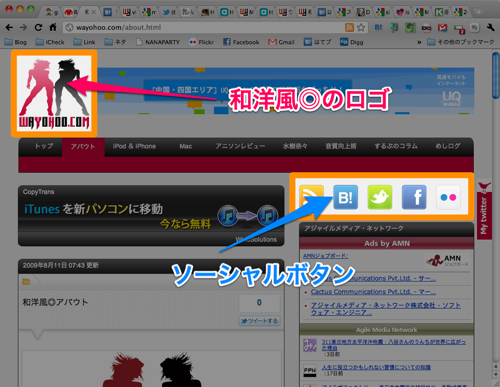Select the めしログ nav menu item
Image resolution: width=500 pixels, height=387 pixels.
[448, 146]
